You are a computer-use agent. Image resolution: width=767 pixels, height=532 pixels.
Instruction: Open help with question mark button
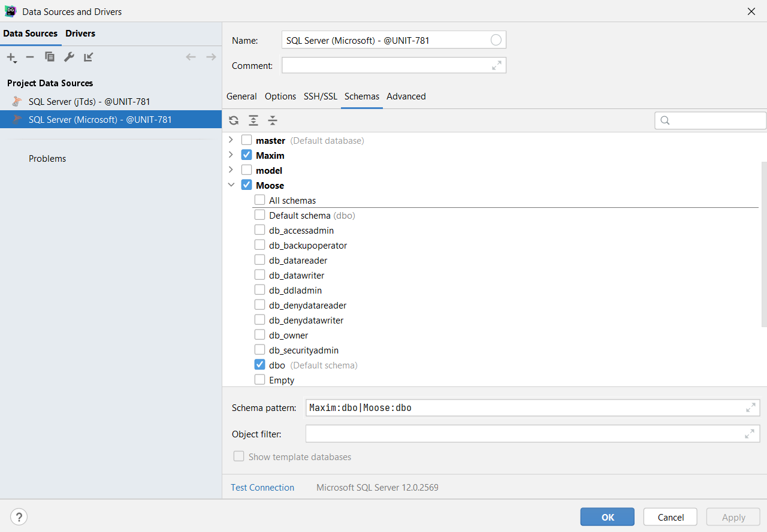tap(19, 517)
